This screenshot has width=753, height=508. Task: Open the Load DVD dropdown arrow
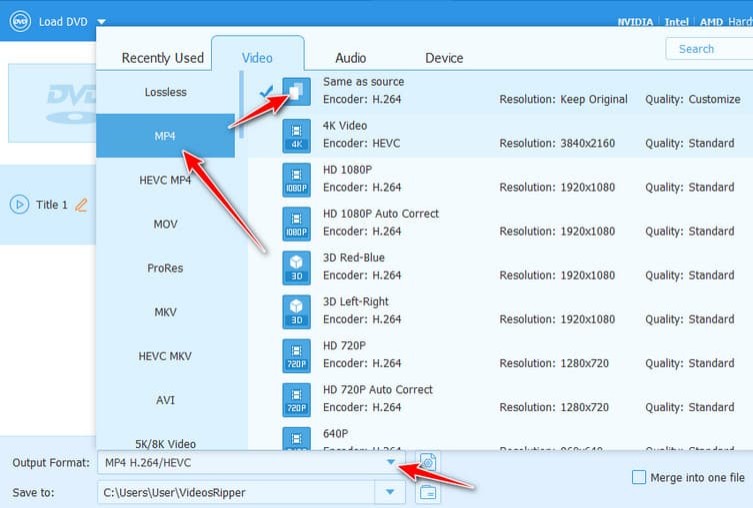click(102, 21)
